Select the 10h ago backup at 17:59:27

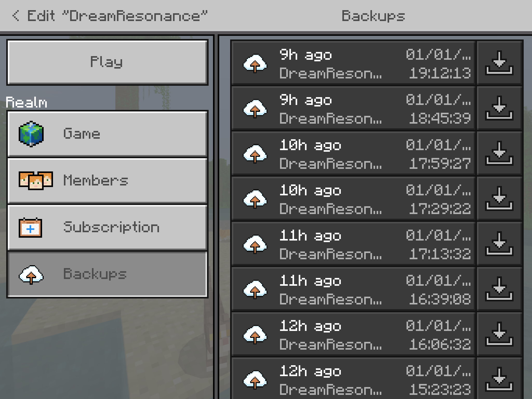tap(353, 153)
